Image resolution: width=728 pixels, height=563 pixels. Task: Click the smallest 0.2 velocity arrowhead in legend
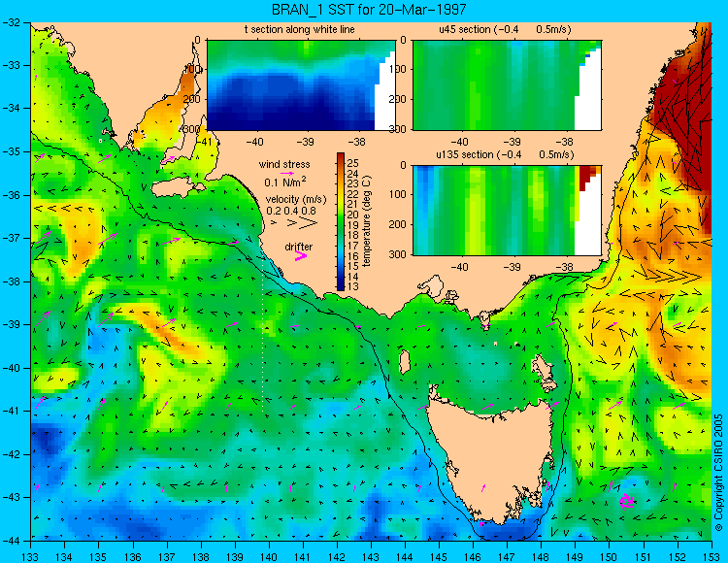point(274,223)
